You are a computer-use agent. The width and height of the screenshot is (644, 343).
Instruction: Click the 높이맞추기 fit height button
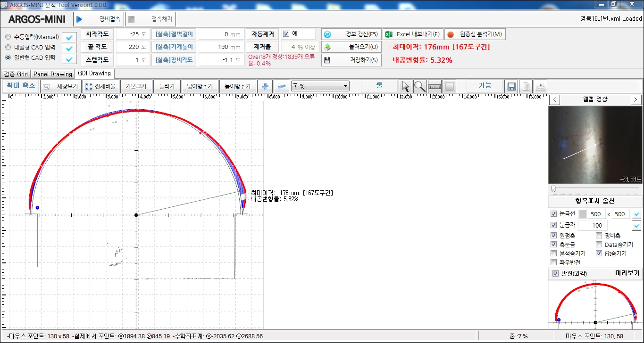coord(237,86)
